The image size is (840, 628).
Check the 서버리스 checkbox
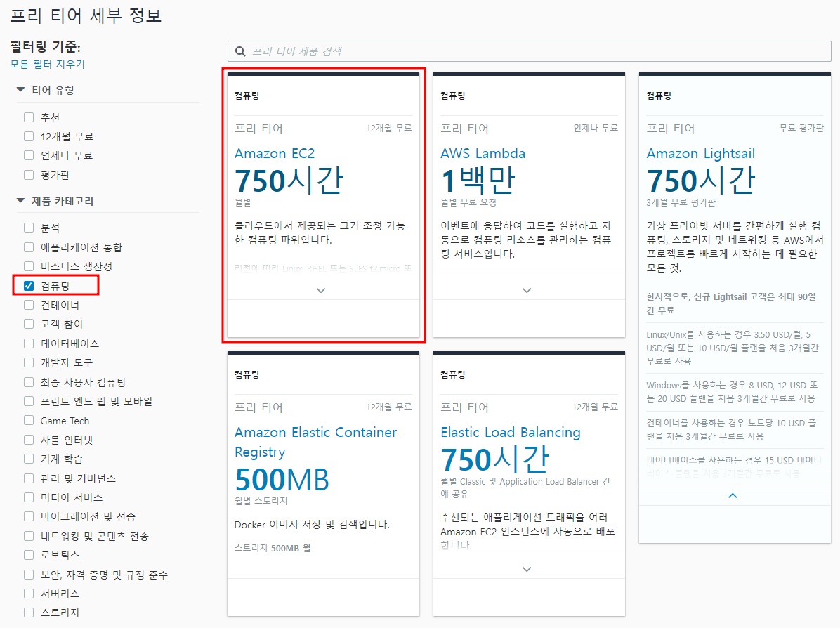click(29, 594)
